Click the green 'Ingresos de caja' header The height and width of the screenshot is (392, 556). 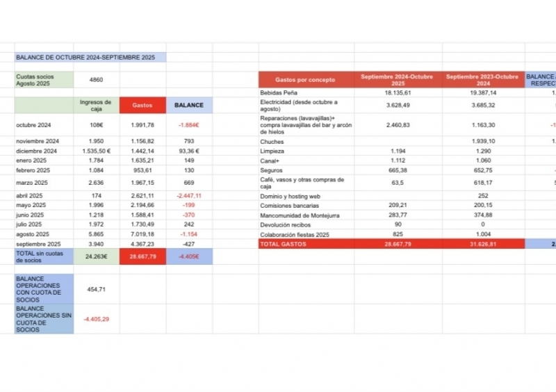pyautogui.click(x=96, y=105)
